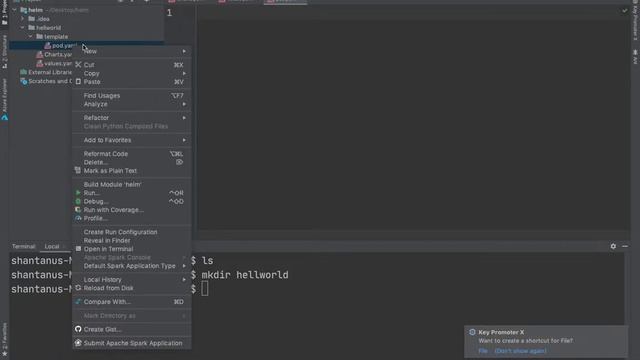Click the GitHub Create Gist icon
Image resolution: width=640 pixels, height=360 pixels.
[78, 329]
